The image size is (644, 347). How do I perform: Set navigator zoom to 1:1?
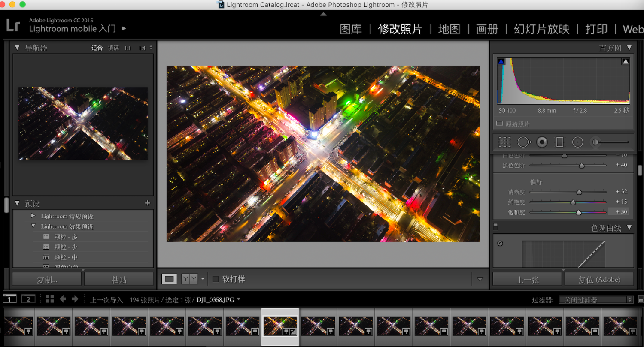(x=128, y=48)
